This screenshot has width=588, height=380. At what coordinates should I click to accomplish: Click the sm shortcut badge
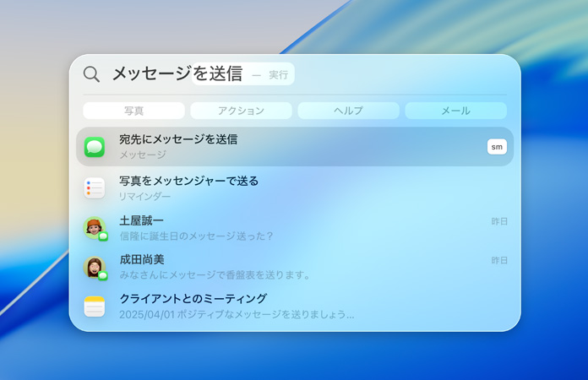tap(497, 147)
